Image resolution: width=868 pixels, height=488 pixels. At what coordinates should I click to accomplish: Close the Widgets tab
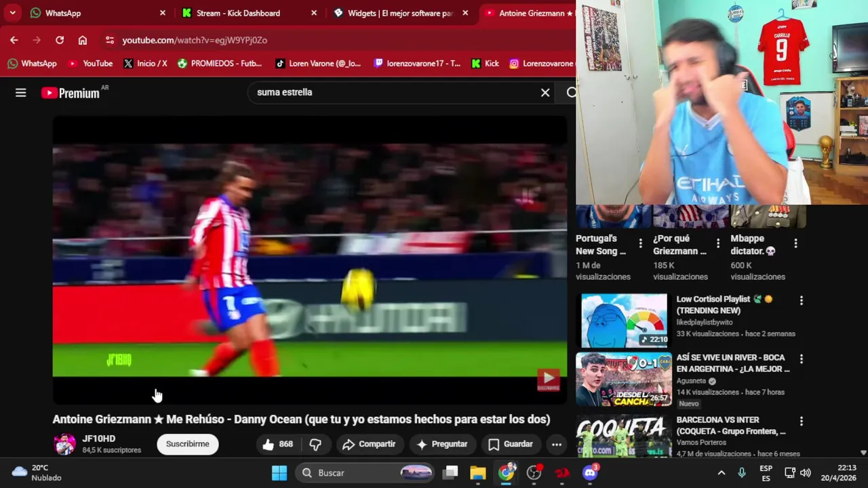pos(465,13)
